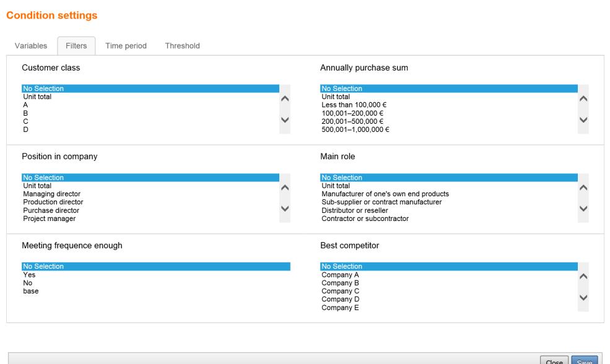Choose customer class B

[150, 113]
